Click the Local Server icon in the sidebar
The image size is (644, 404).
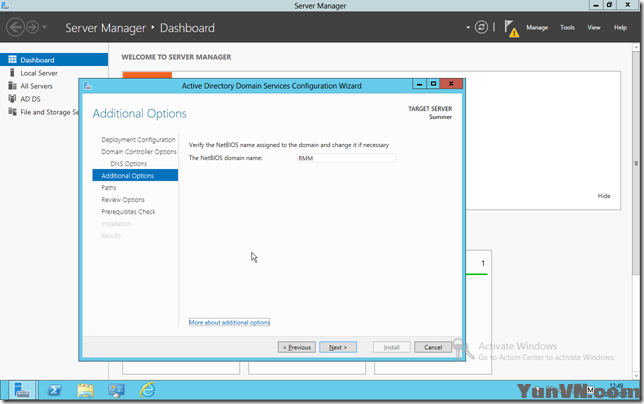[12, 73]
